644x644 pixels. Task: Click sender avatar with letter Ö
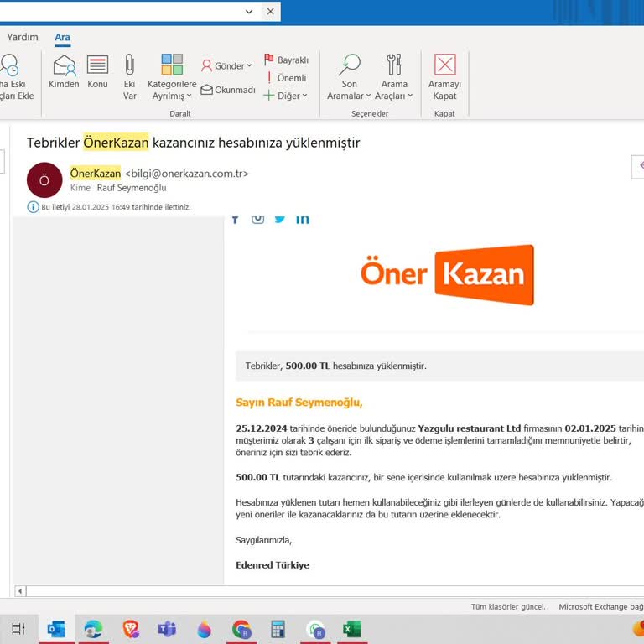[x=44, y=180]
